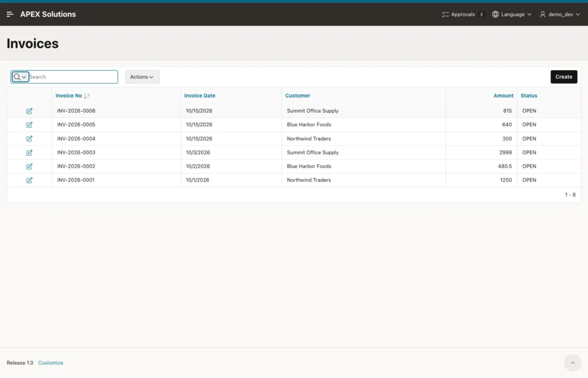Screen dimensions: 588x378
Task: Click OPEN status for INV-2026-0006
Action: pos(529,111)
